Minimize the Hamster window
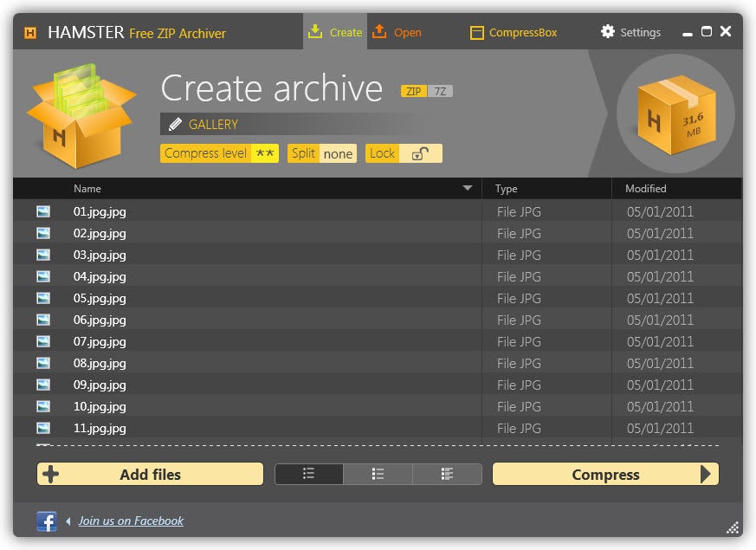This screenshot has height=550, width=756. [688, 34]
